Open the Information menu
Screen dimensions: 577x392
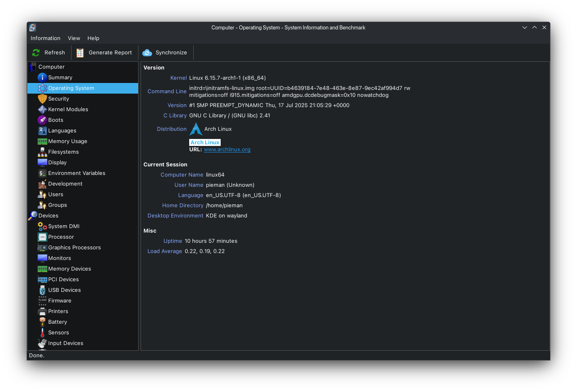tap(45, 38)
